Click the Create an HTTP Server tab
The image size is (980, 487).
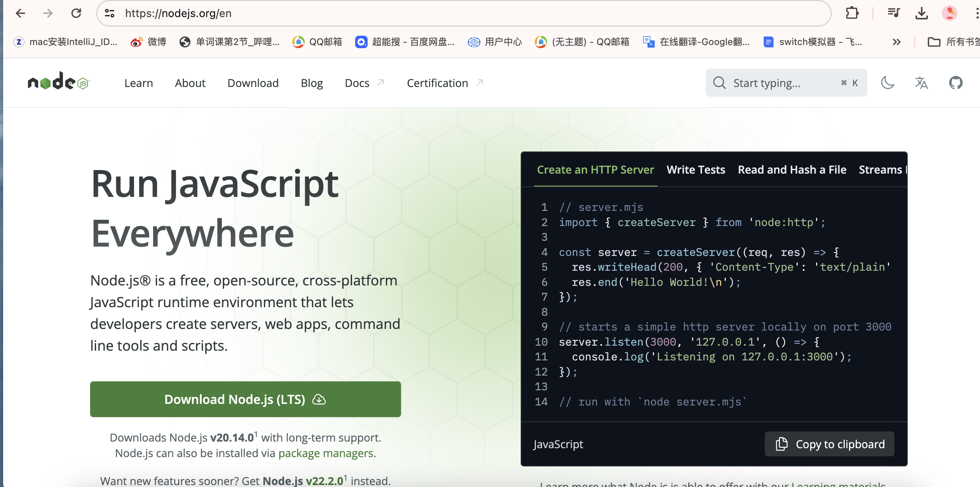[x=595, y=169]
